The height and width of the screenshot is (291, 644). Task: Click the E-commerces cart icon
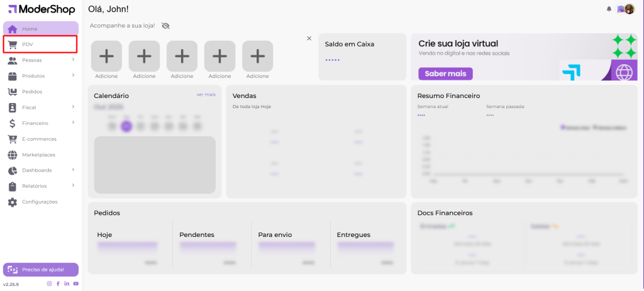coord(12,139)
